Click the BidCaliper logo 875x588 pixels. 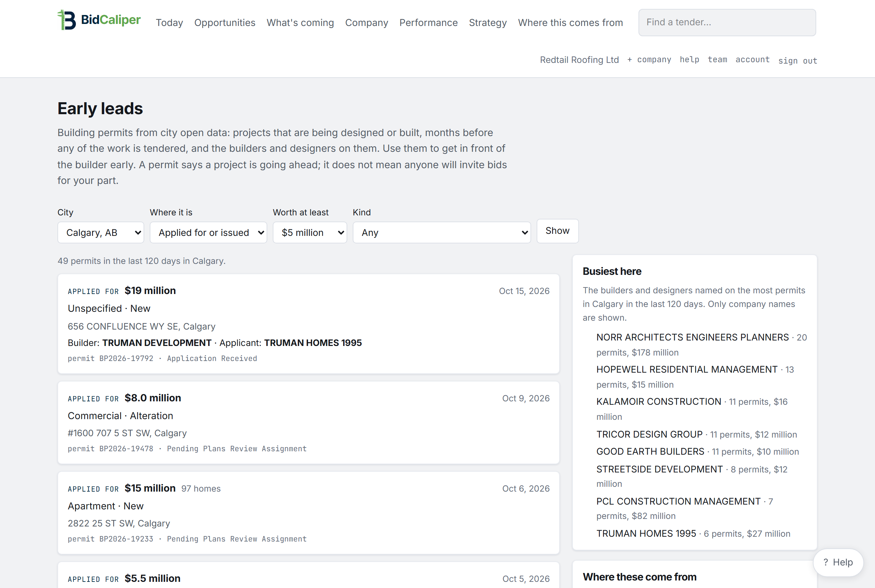pyautogui.click(x=99, y=20)
